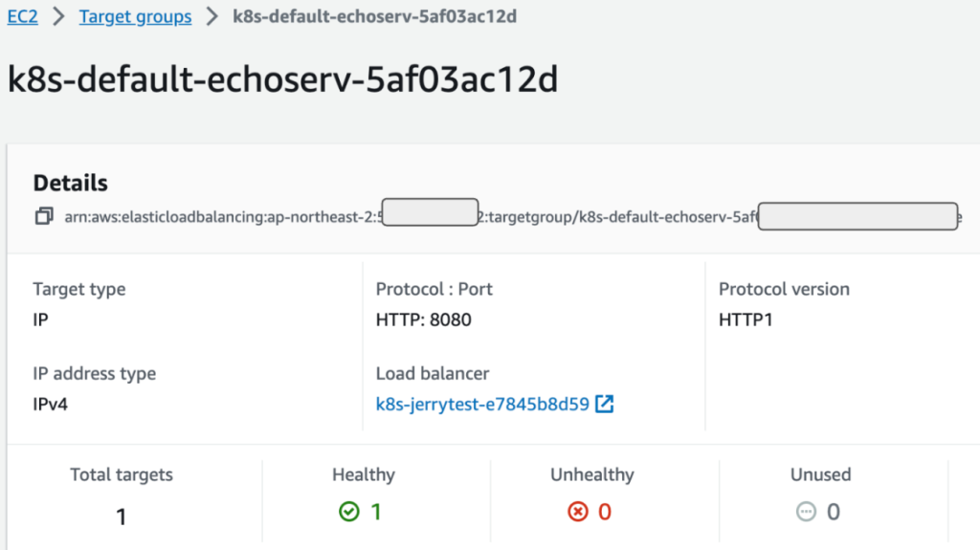Click the breadcrumb chevron after Target groups
Screen dimensions: 980x550
point(212,17)
